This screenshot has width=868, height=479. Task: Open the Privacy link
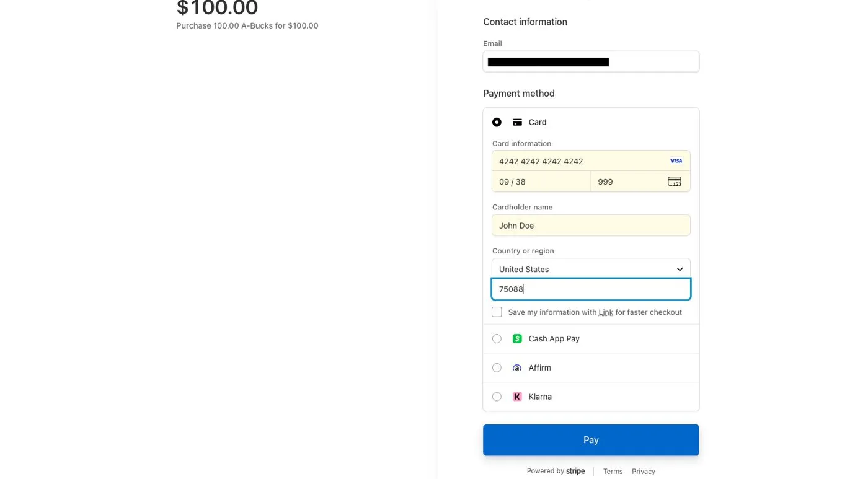[x=644, y=472]
